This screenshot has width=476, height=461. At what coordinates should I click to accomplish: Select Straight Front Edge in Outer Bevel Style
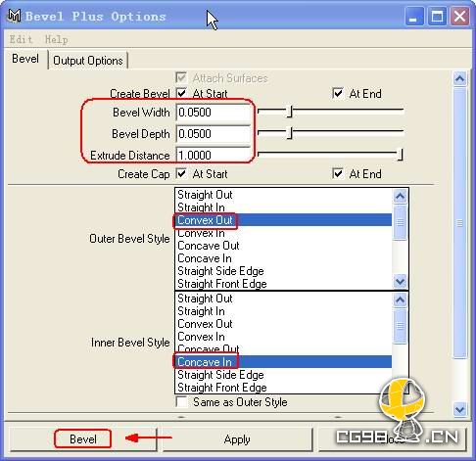[x=283, y=284]
